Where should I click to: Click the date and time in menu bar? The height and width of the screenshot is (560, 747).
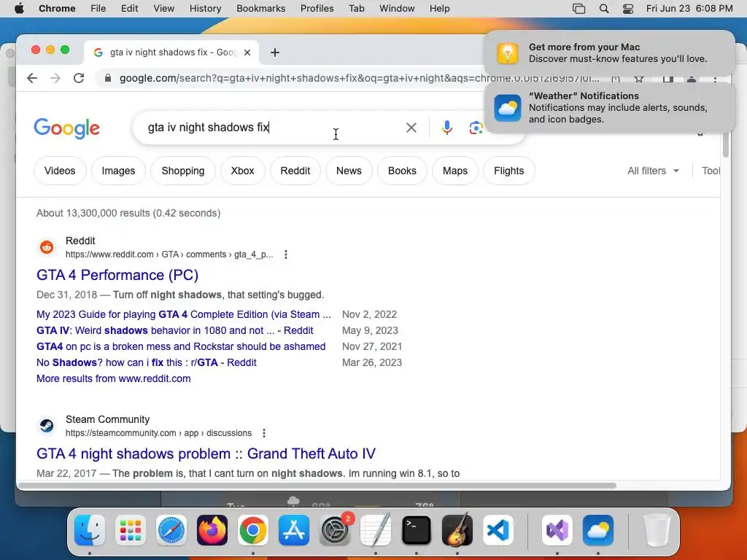click(689, 9)
